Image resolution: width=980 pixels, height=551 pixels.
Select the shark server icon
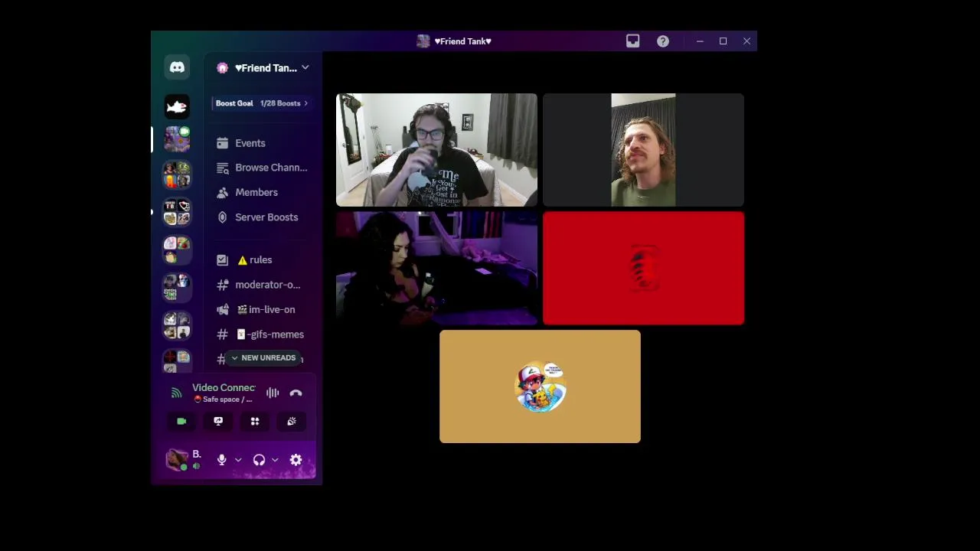(x=177, y=106)
